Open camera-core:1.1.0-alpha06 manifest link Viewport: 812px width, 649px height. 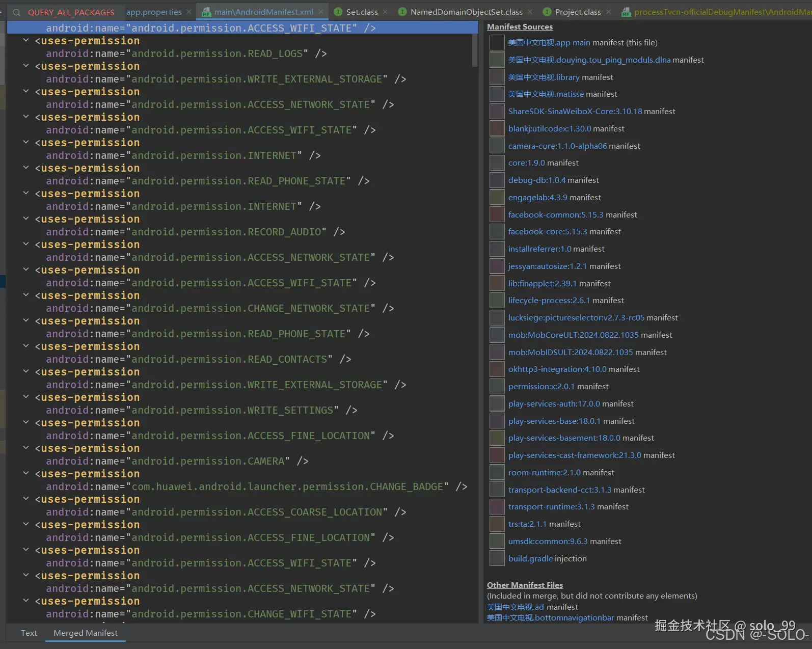coord(557,146)
